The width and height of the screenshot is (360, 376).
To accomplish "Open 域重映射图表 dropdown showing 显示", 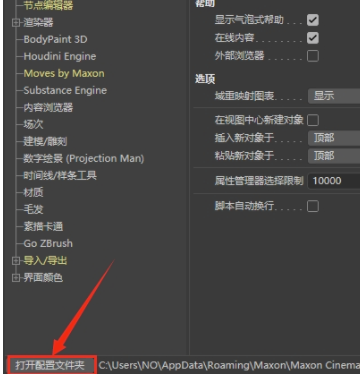I will point(334,96).
